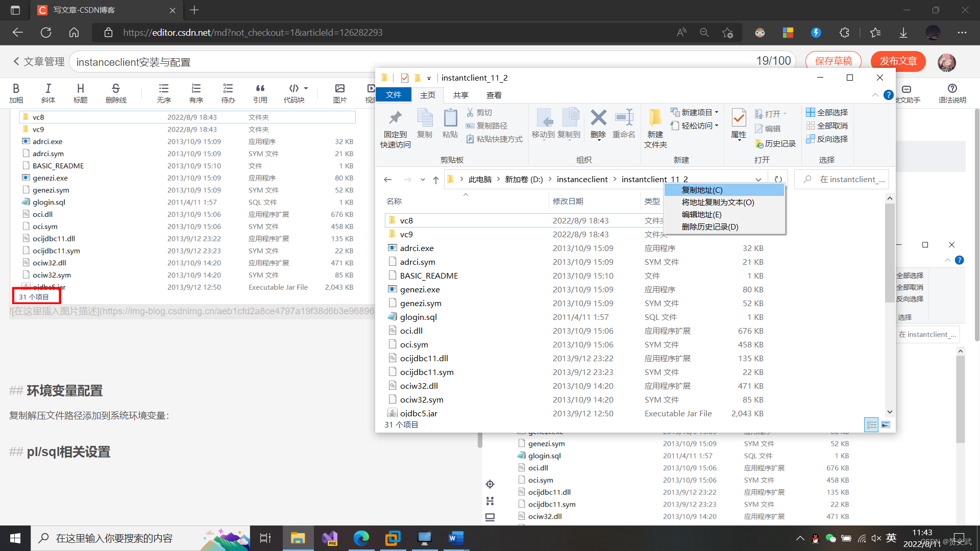The width and height of the screenshot is (980, 551).
Task: Refresh the Explorer folder view
Action: pos(778,179)
